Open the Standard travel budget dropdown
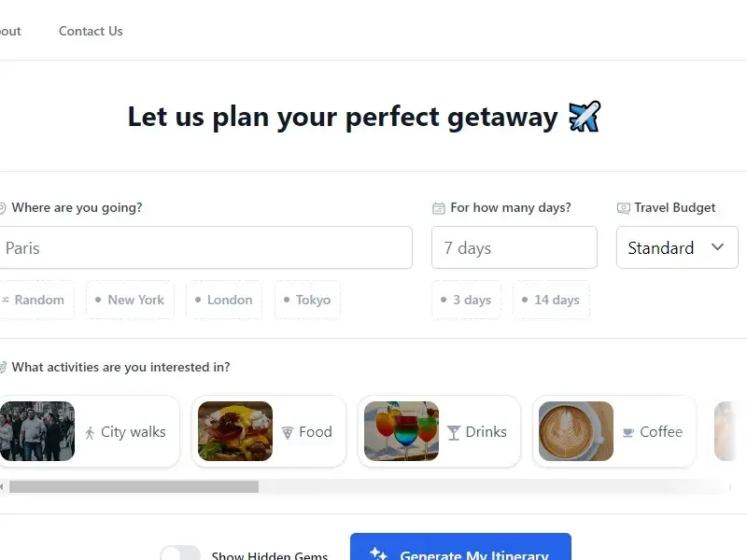 point(676,247)
